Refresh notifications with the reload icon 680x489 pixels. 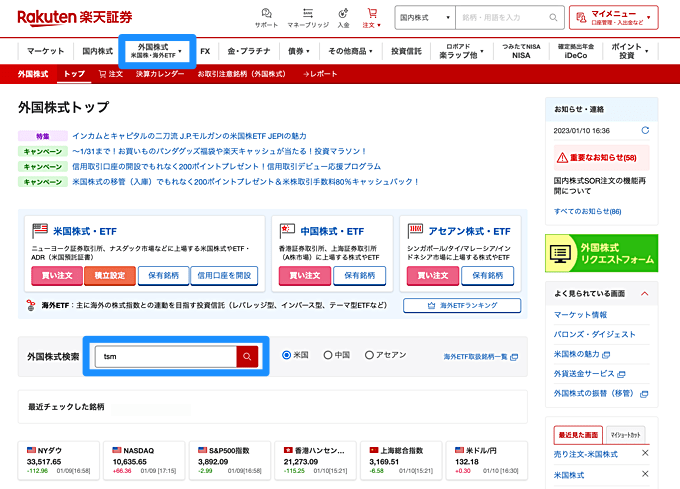[645, 130]
